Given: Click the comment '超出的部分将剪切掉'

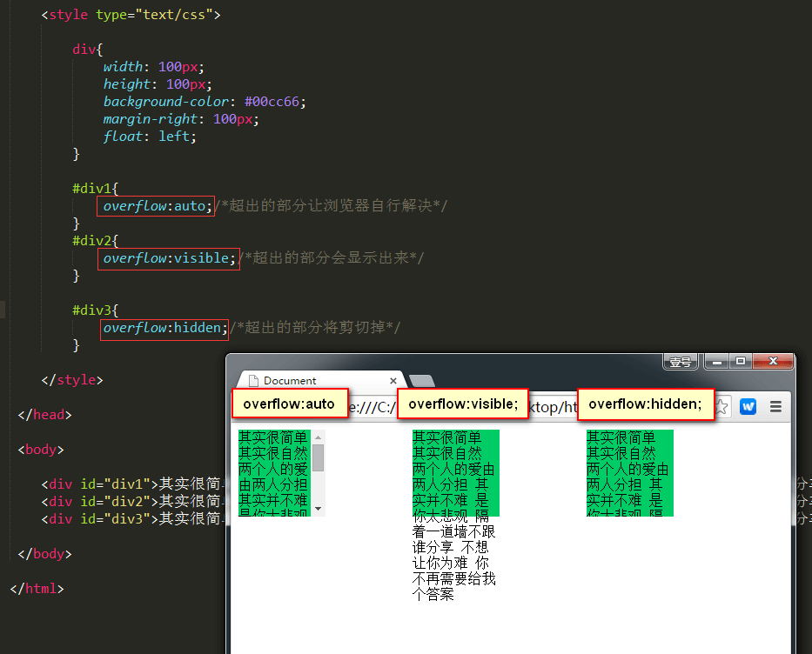Looking at the screenshot, I should pyautogui.click(x=314, y=328).
